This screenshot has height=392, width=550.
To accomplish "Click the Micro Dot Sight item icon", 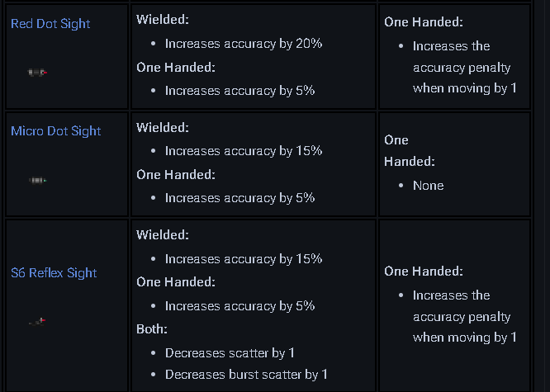I will [37, 180].
